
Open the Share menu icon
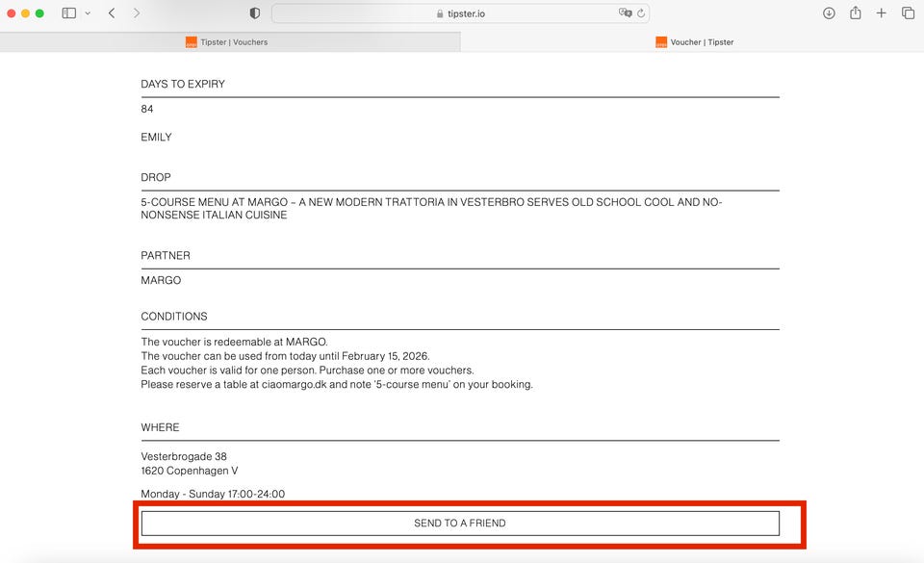pyautogui.click(x=855, y=13)
